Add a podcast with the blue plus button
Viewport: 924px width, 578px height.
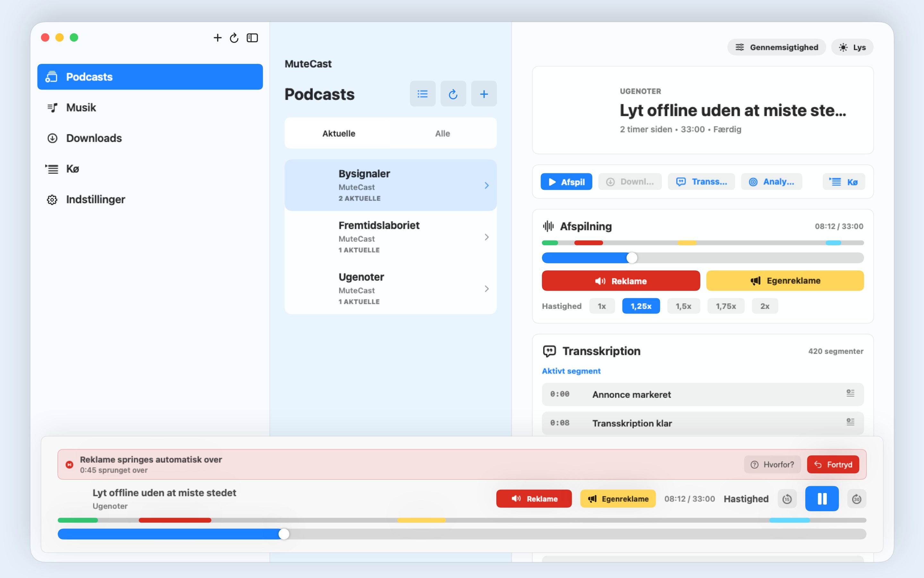pyautogui.click(x=484, y=94)
